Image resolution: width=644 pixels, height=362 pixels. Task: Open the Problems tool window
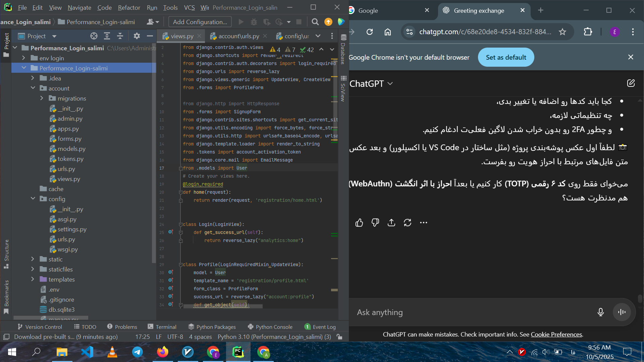pyautogui.click(x=122, y=327)
